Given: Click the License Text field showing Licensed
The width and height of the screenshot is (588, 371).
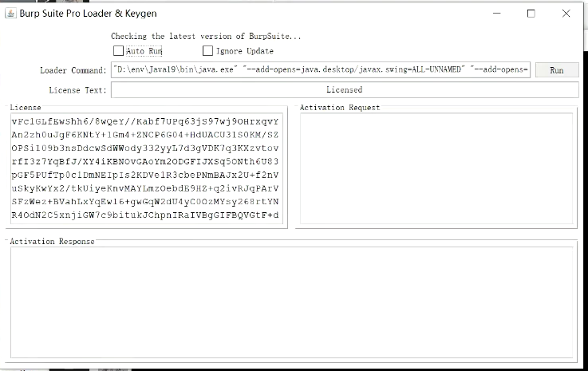Looking at the screenshot, I should [345, 89].
